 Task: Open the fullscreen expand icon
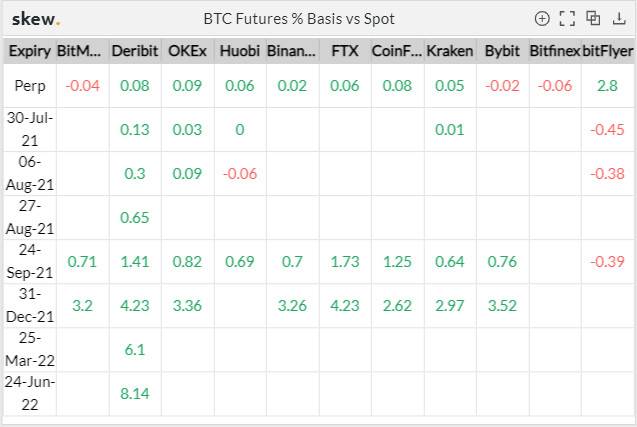coord(567,19)
